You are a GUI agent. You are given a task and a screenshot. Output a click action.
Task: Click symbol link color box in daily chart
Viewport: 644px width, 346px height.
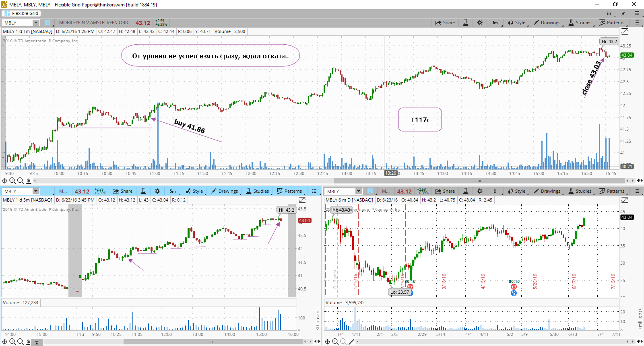tap(370, 191)
